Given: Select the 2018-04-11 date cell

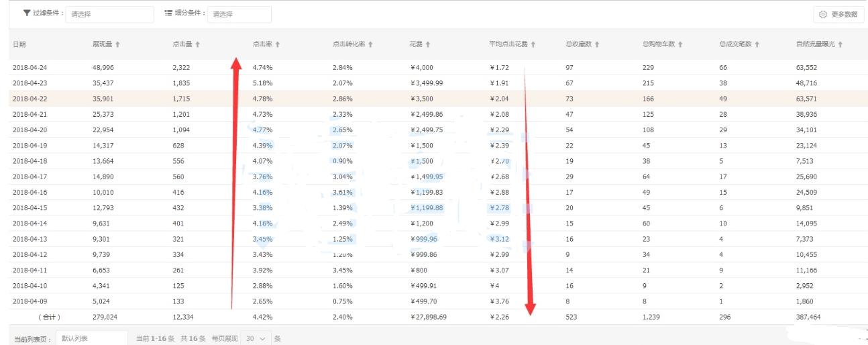Looking at the screenshot, I should pos(31,270).
